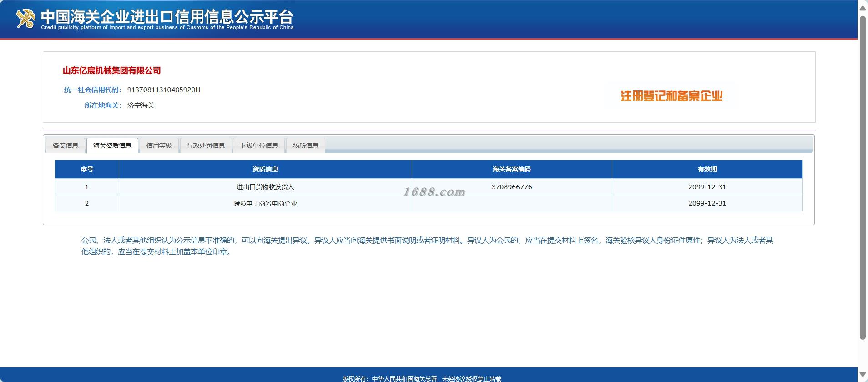Click serial number 2 in the table

[87, 203]
